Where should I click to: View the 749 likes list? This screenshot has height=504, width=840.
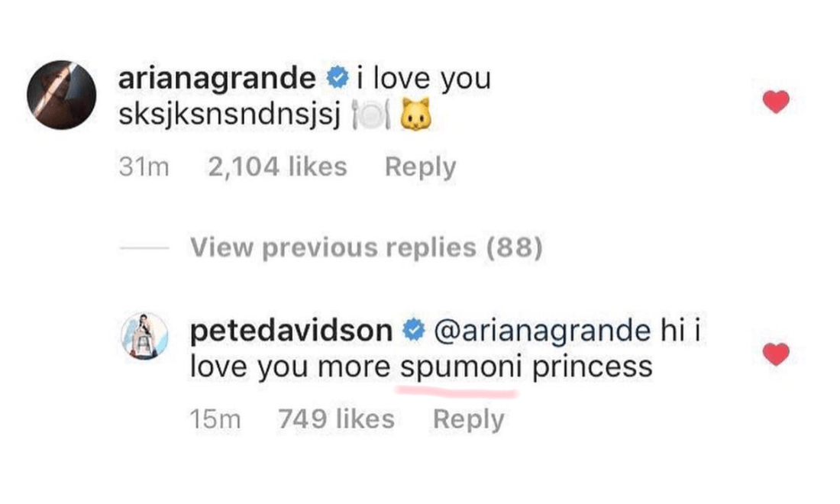click(x=336, y=419)
